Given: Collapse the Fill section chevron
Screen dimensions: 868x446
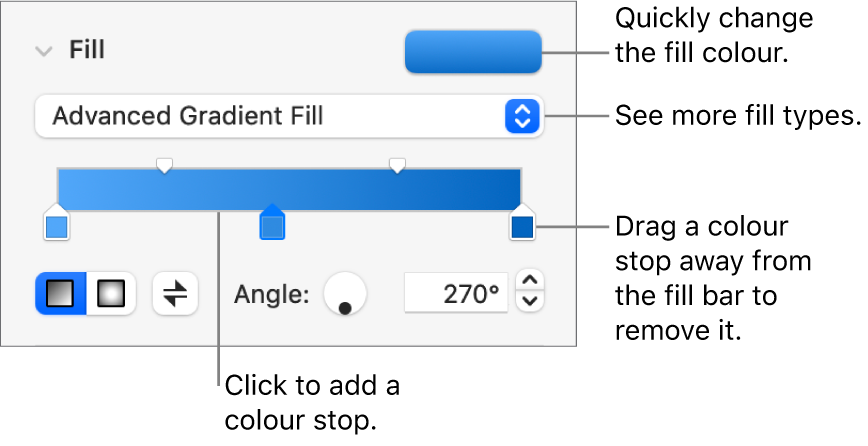Looking at the screenshot, I should 43,51.
